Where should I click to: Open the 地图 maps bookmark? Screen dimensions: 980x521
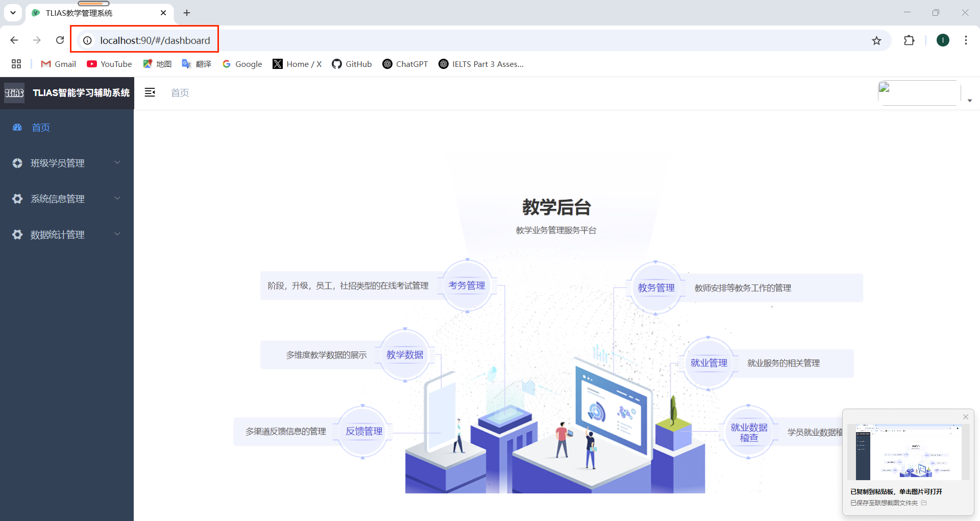pos(157,64)
